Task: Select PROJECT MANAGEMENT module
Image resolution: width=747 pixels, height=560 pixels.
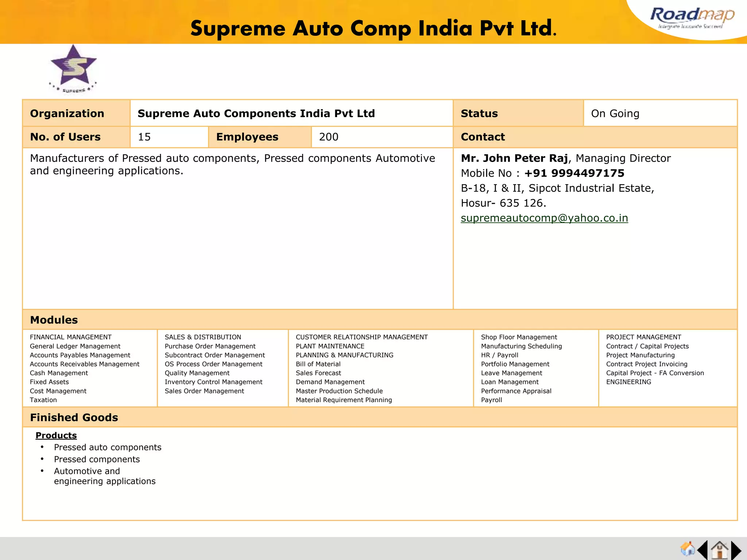Action: click(x=643, y=337)
